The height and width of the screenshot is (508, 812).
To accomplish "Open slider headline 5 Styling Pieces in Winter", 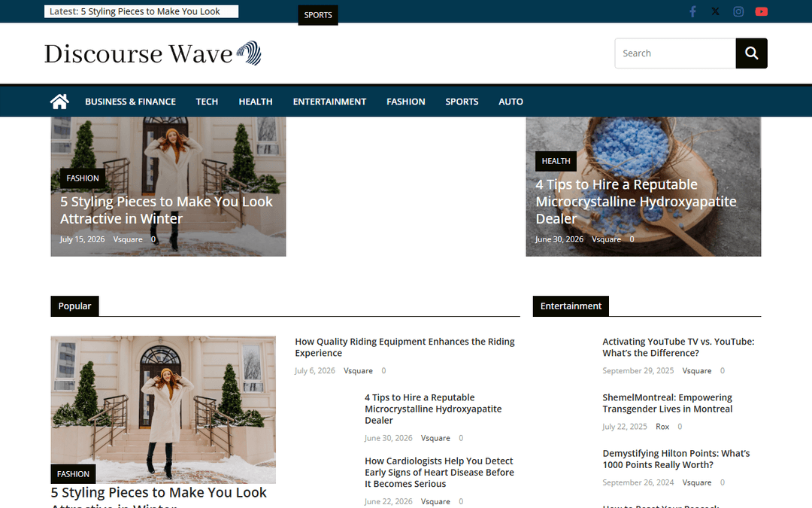I will click(166, 210).
